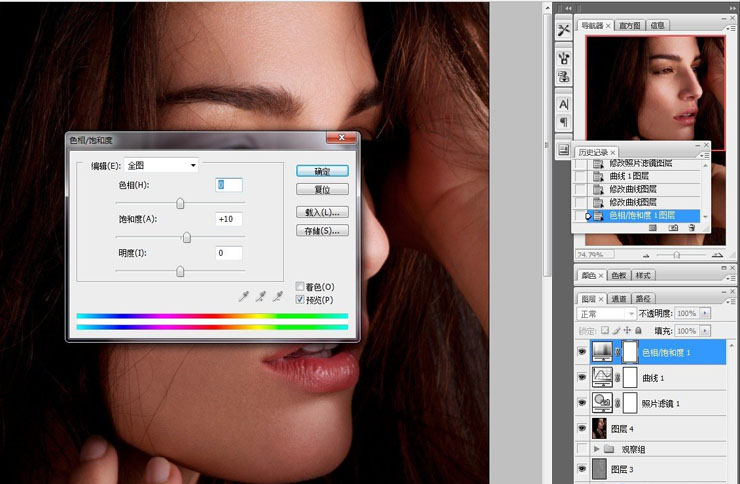The width and height of the screenshot is (740, 484).
Task: Switch to the Channels (通道) tab
Action: pos(618,299)
